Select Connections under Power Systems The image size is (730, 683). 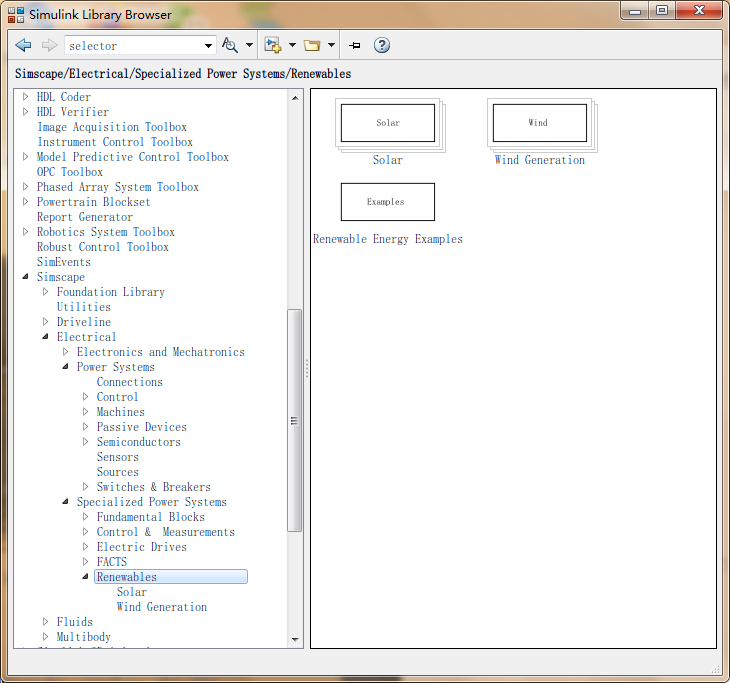coord(129,382)
